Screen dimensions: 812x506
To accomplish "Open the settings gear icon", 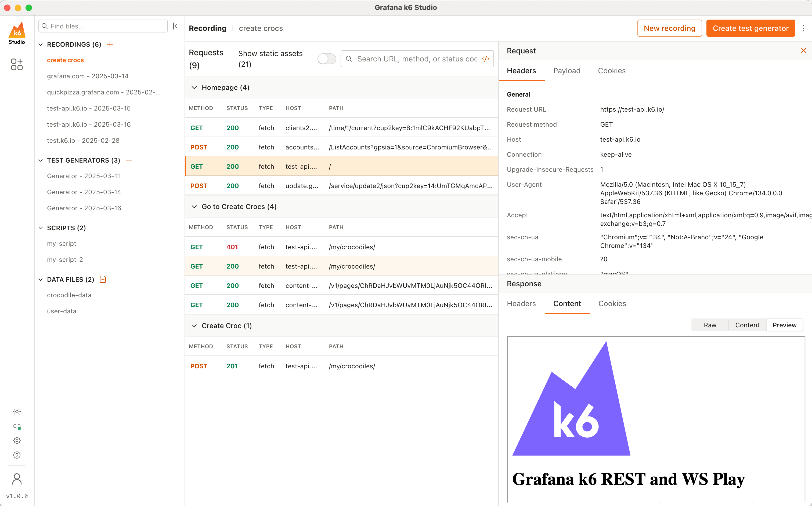I will pyautogui.click(x=17, y=441).
